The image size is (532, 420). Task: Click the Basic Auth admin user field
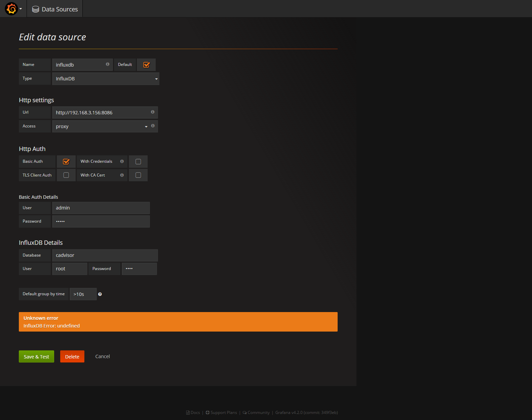click(101, 208)
